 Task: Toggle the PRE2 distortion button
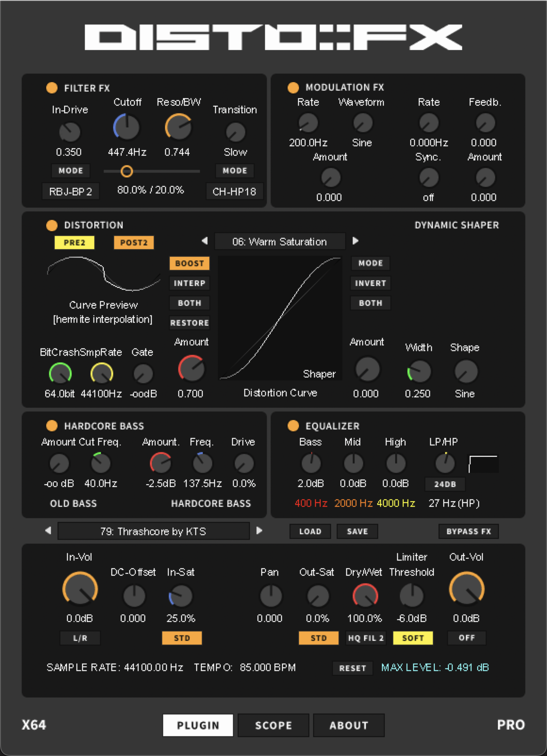pos(75,243)
